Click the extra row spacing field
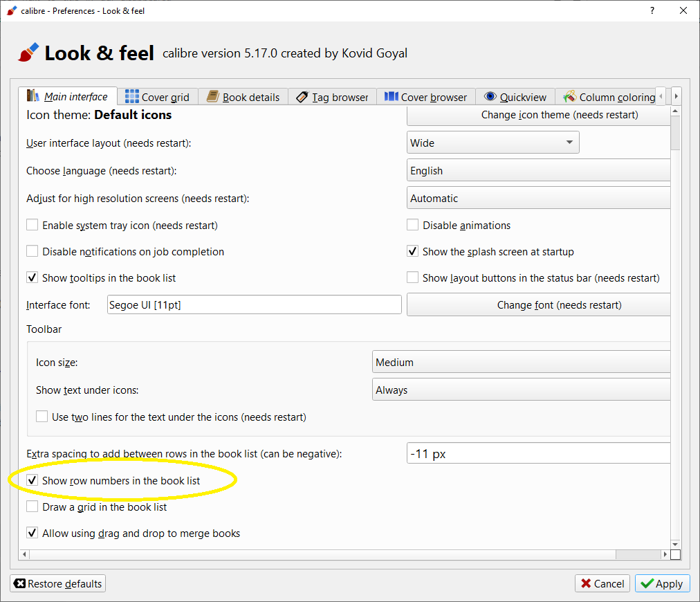Screen dimensions: 700x602 (x=539, y=453)
